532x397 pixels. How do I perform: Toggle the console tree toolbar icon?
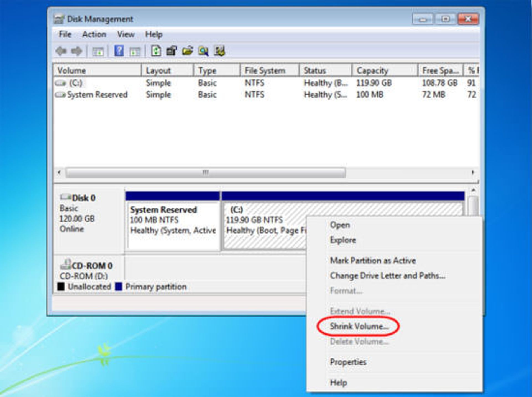pos(98,51)
